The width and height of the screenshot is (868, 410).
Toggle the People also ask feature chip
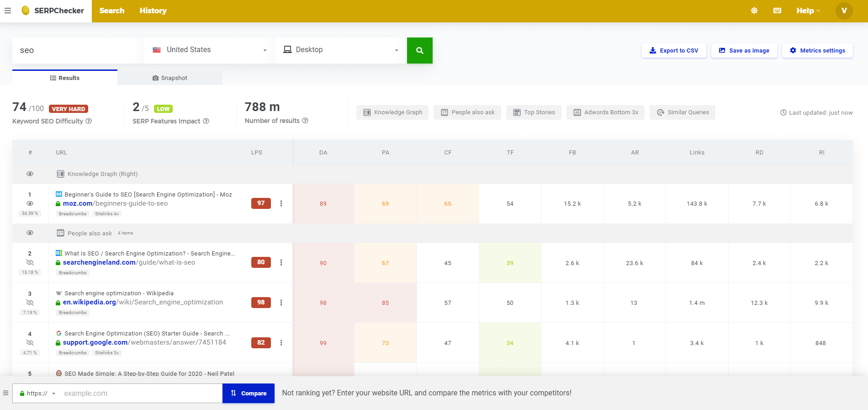tap(467, 112)
